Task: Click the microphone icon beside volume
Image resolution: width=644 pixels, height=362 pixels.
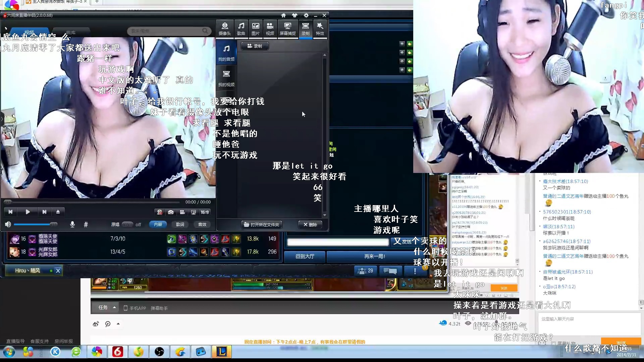Action: pyautogui.click(x=72, y=225)
